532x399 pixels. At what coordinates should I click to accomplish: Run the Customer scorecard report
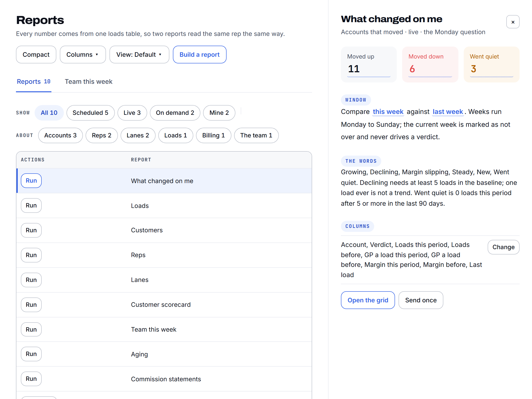(x=31, y=305)
